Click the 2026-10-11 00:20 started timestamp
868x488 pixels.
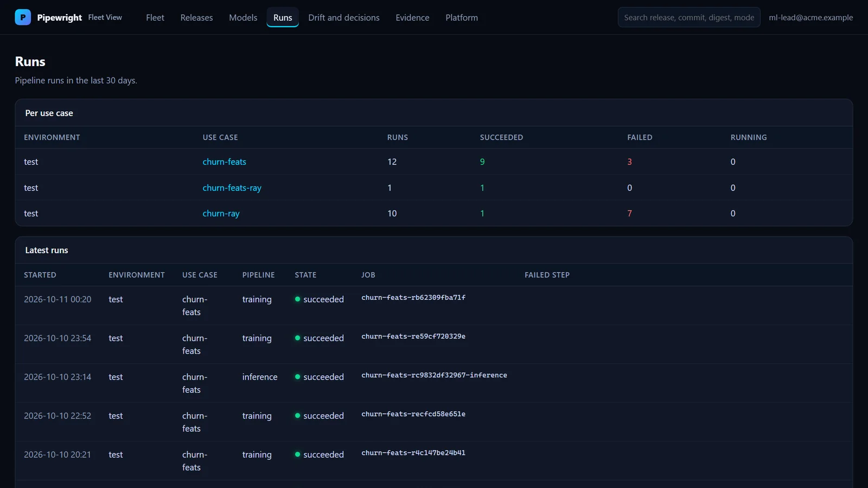point(58,299)
